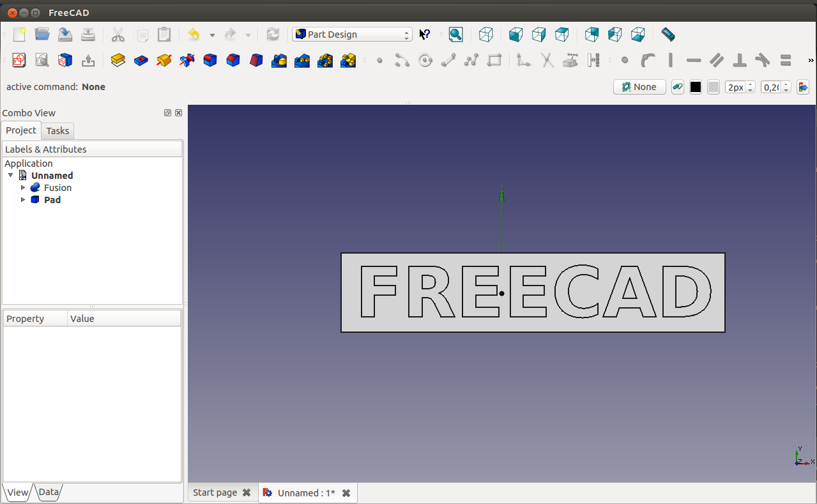Toggle floating of Combo View panel
This screenshot has height=504, width=817.
click(167, 113)
